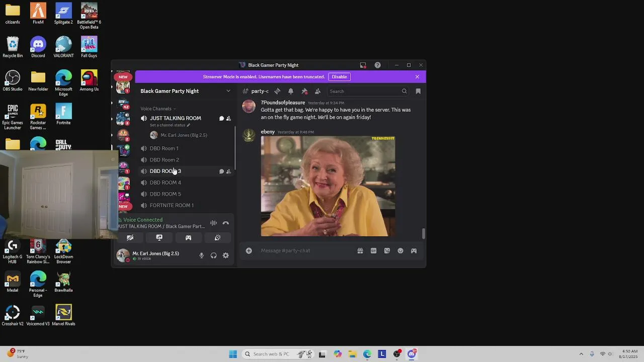Open chat for DBD ROOM 3

tap(221, 171)
